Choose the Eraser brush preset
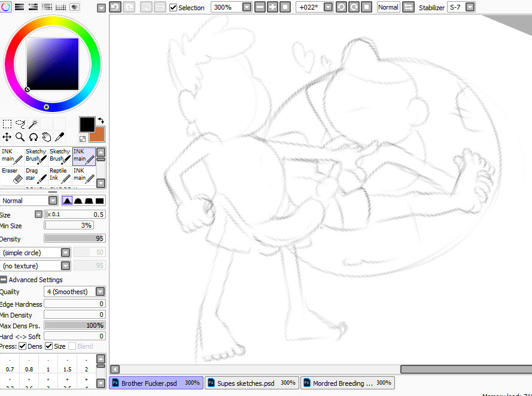Image resolution: width=532 pixels, height=396 pixels. [11, 174]
